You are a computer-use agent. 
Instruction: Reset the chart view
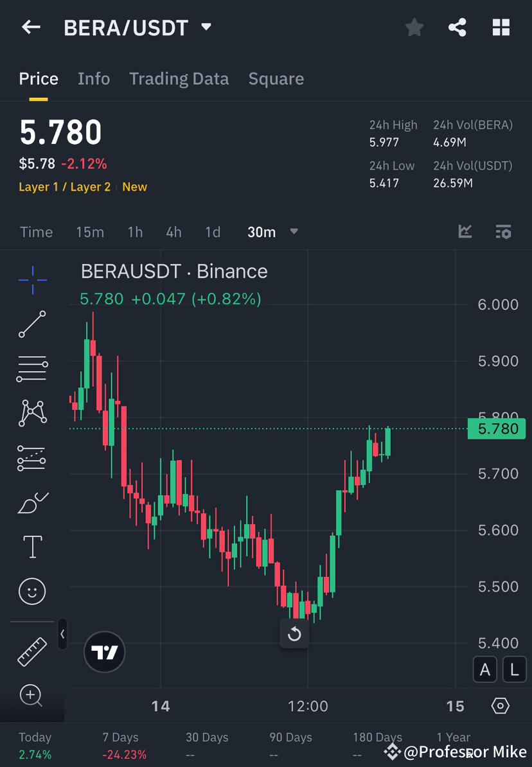pos(294,634)
